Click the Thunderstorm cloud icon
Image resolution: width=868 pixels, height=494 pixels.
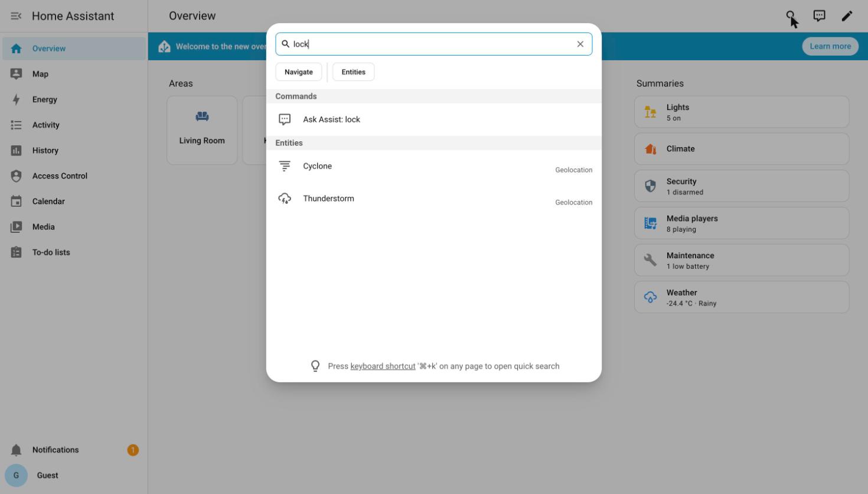[x=285, y=199]
